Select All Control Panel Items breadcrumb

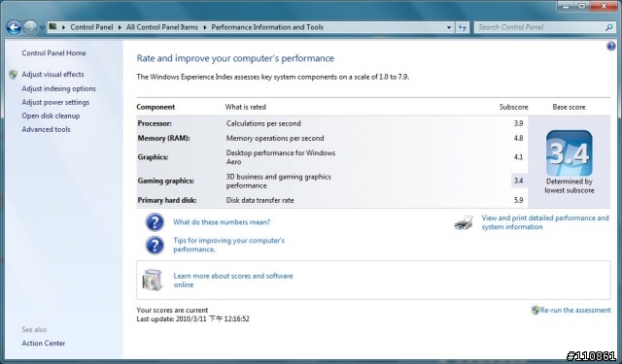tap(162, 27)
